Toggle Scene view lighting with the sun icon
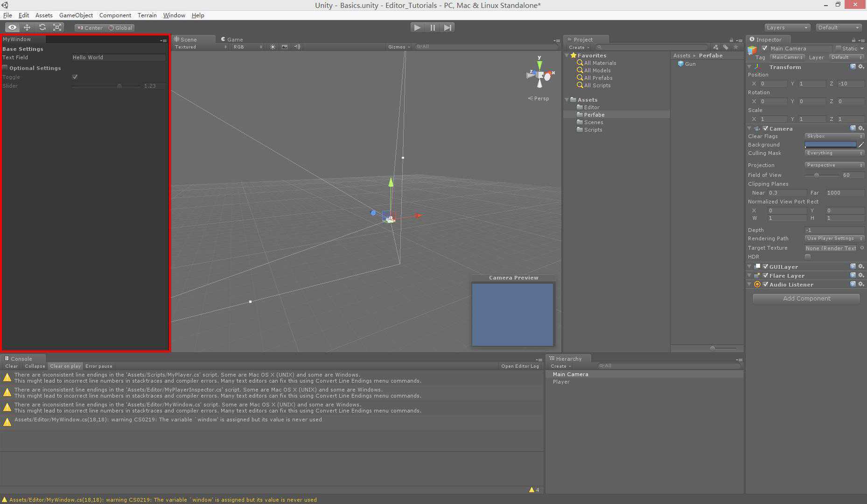Image resolution: width=867 pixels, height=504 pixels. click(x=273, y=47)
